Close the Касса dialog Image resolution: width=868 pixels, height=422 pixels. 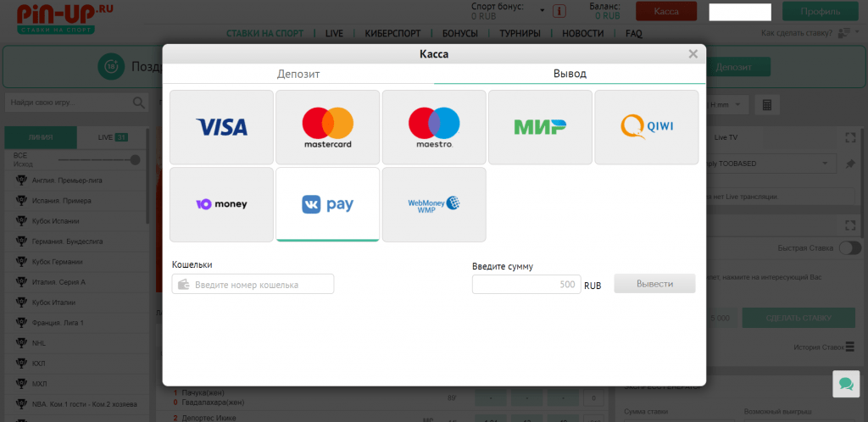click(x=693, y=53)
